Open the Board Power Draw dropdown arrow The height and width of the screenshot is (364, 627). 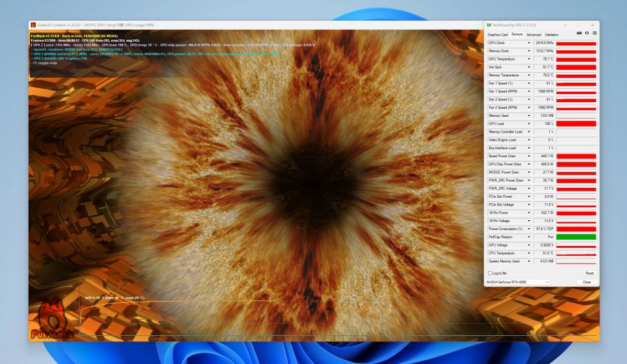coord(528,156)
